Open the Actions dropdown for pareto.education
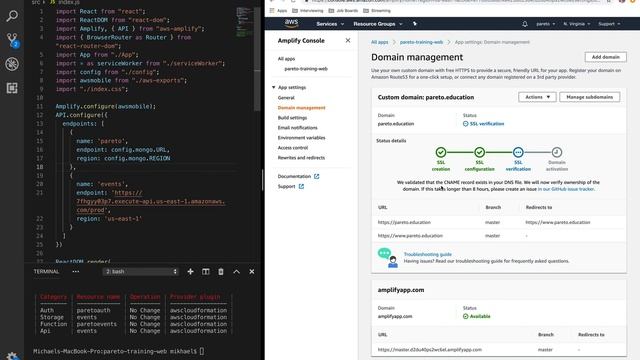The width and height of the screenshot is (640, 360). [x=537, y=97]
